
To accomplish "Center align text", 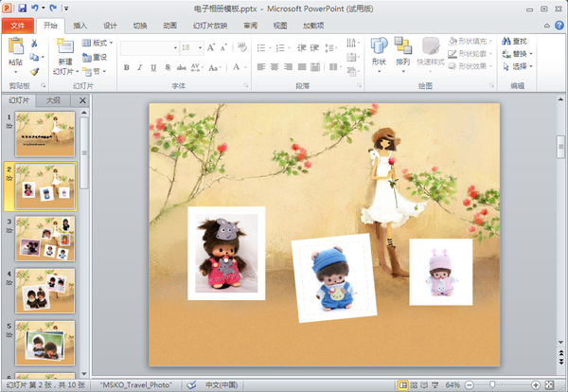I will tap(275, 66).
